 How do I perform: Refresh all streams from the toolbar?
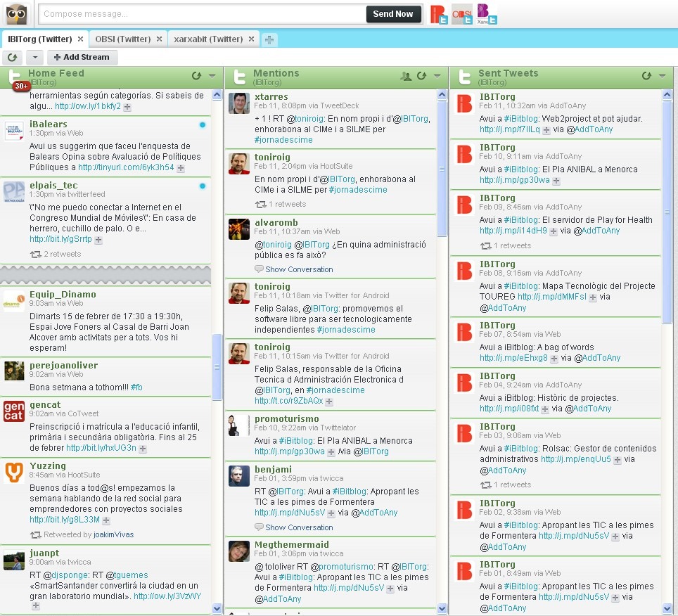pyautogui.click(x=13, y=57)
